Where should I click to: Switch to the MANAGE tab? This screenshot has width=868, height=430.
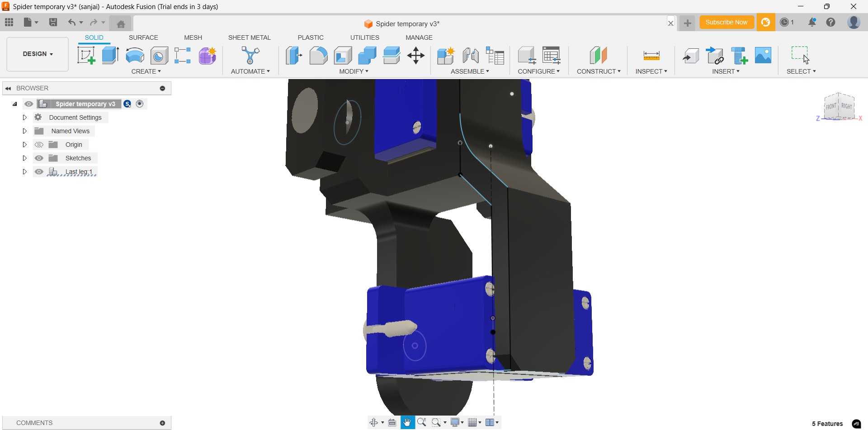pos(419,37)
